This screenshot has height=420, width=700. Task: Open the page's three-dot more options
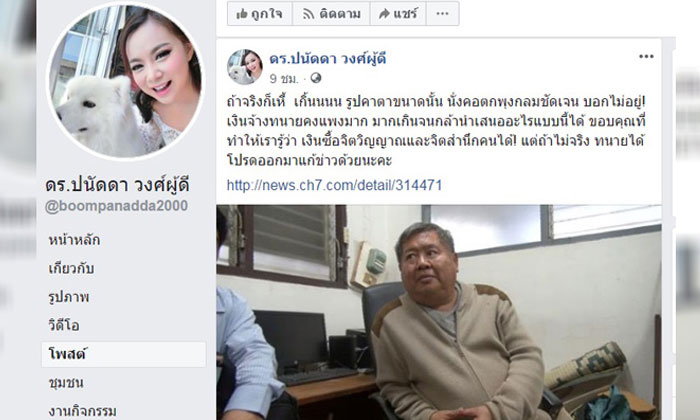pos(442,13)
